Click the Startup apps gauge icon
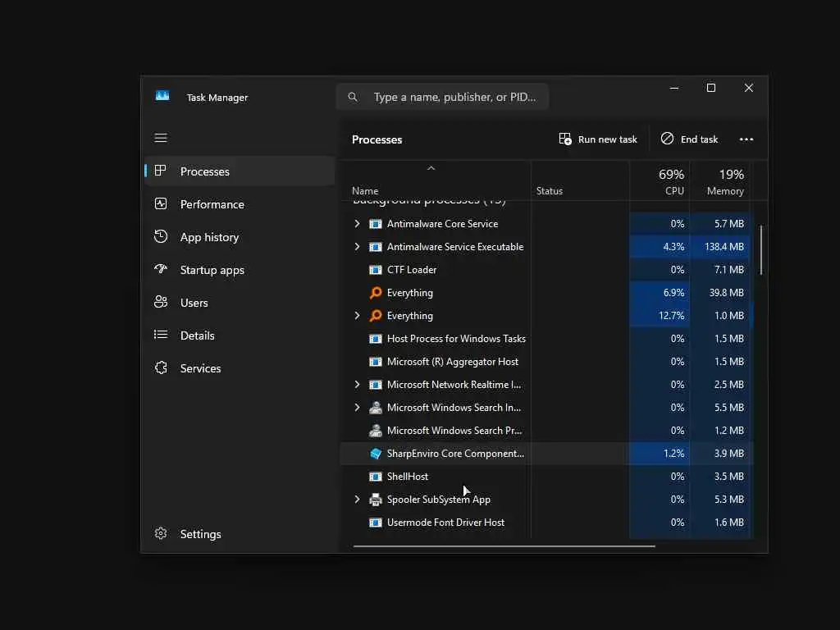Screen dimensions: 840x630 (x=161, y=269)
